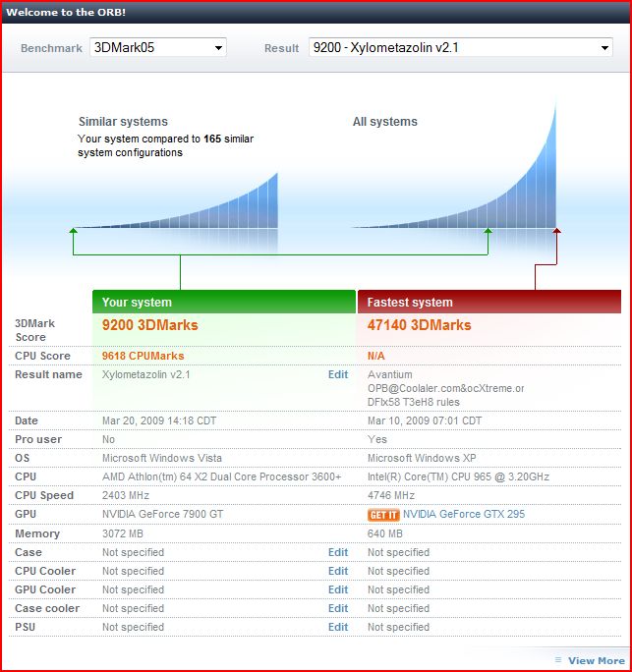The width and height of the screenshot is (632, 672).
Task: Click the Memory row label
Action: point(37,534)
